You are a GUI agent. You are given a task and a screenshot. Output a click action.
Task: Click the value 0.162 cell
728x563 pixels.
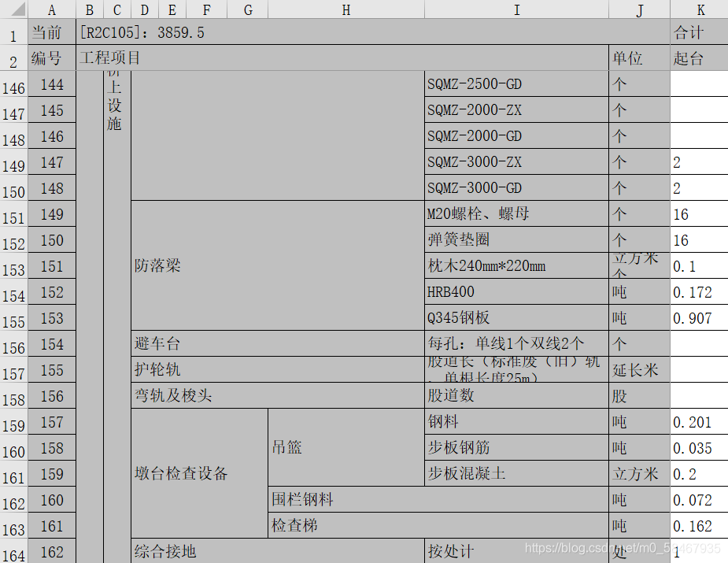tap(699, 526)
